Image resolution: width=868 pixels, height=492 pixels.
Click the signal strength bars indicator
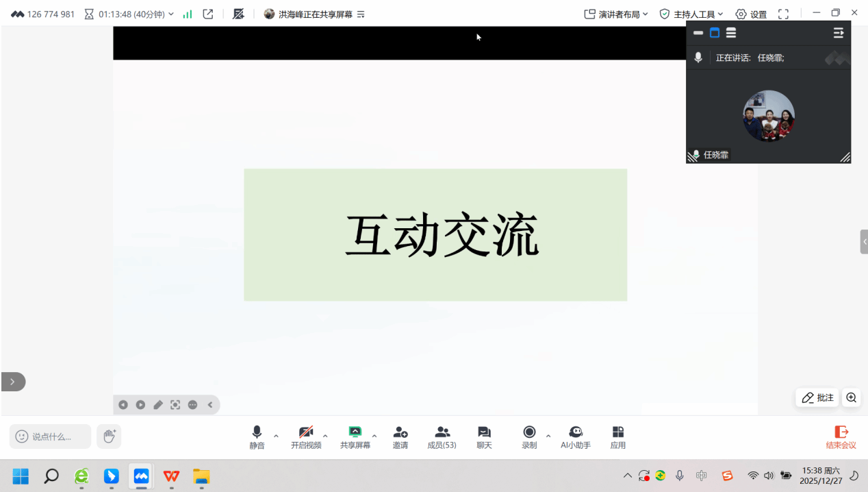(x=188, y=14)
